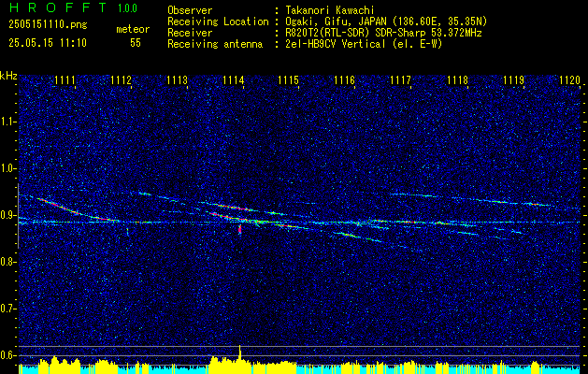Click the timestamp 25.05.15 11:10

48,43
